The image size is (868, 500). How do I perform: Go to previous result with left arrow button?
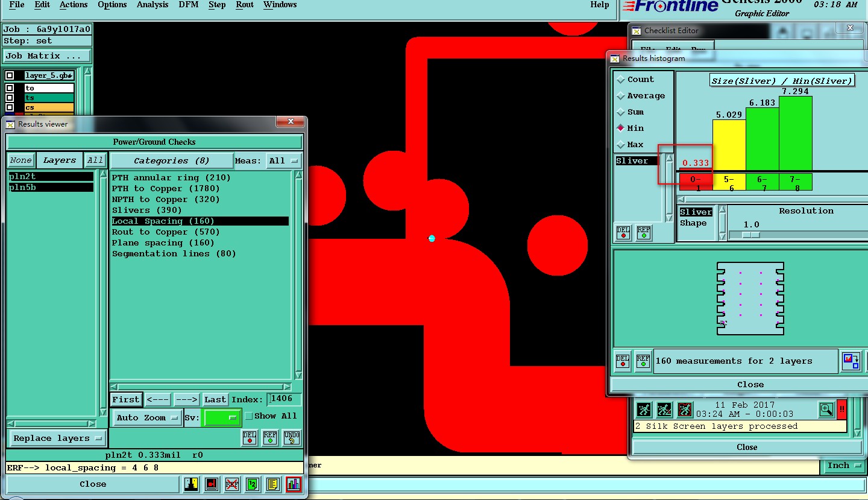pos(158,399)
